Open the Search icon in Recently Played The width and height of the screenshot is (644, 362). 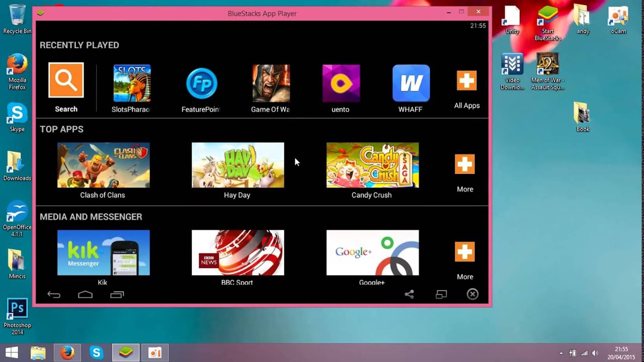tap(66, 80)
